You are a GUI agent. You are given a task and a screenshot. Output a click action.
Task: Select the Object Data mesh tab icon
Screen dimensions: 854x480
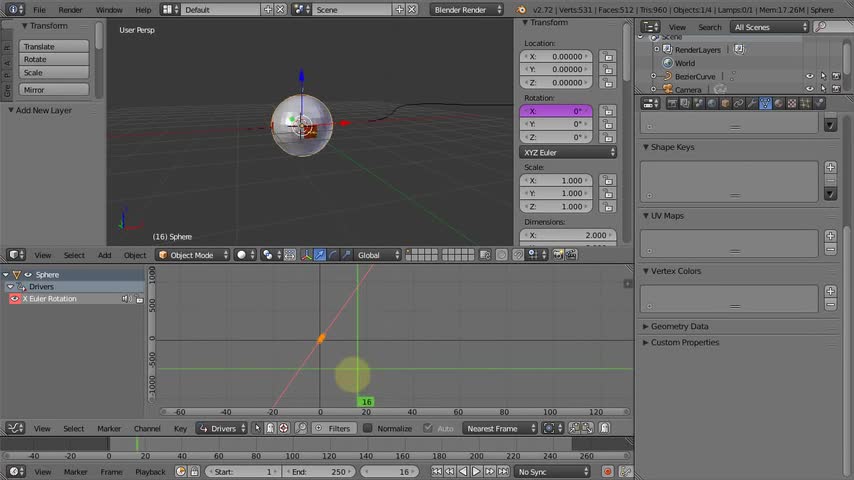(x=765, y=104)
